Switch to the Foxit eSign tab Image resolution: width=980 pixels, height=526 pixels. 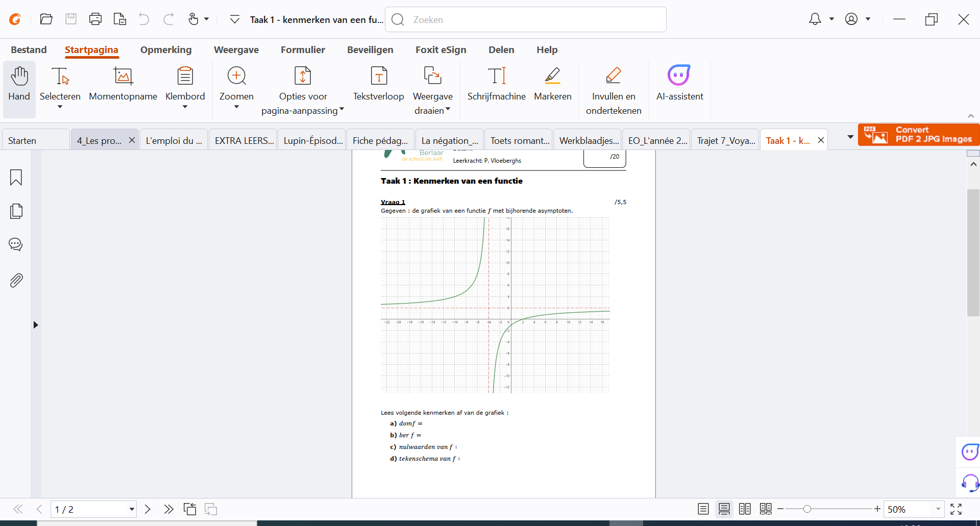tap(441, 50)
